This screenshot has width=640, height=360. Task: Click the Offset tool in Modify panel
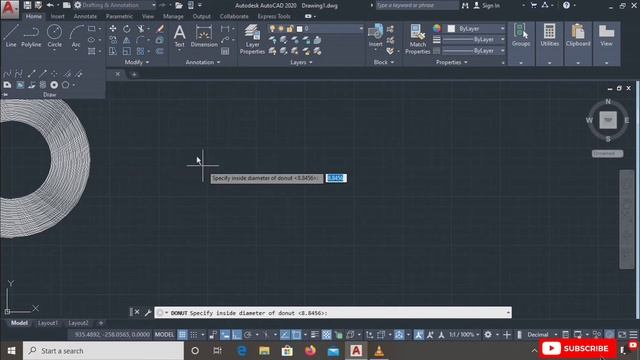tap(160, 51)
